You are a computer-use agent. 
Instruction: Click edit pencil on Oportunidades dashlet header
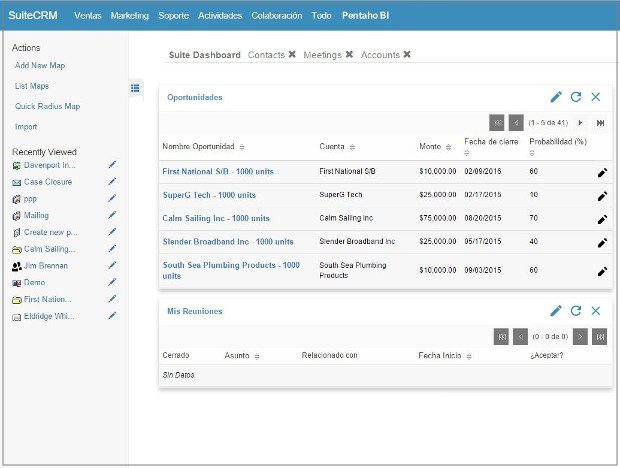click(x=556, y=97)
